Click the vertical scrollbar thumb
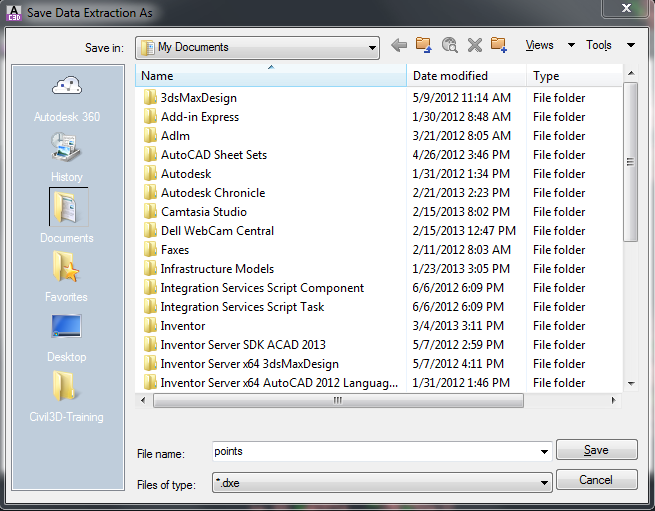This screenshot has width=655, height=511. (x=631, y=162)
